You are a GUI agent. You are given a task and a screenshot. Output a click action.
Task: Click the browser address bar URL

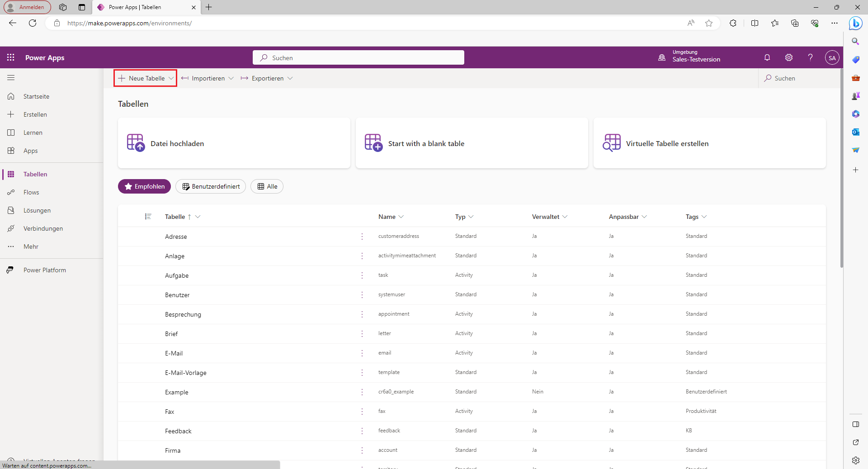(129, 23)
